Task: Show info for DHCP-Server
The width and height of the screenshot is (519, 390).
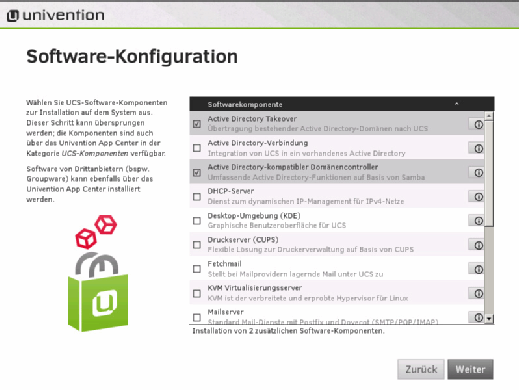Action: pyautogui.click(x=477, y=197)
